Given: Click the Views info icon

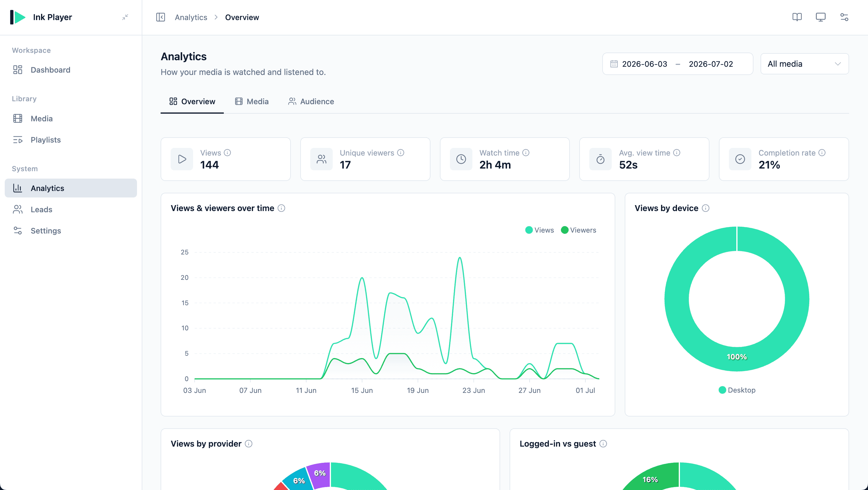Looking at the screenshot, I should point(227,153).
